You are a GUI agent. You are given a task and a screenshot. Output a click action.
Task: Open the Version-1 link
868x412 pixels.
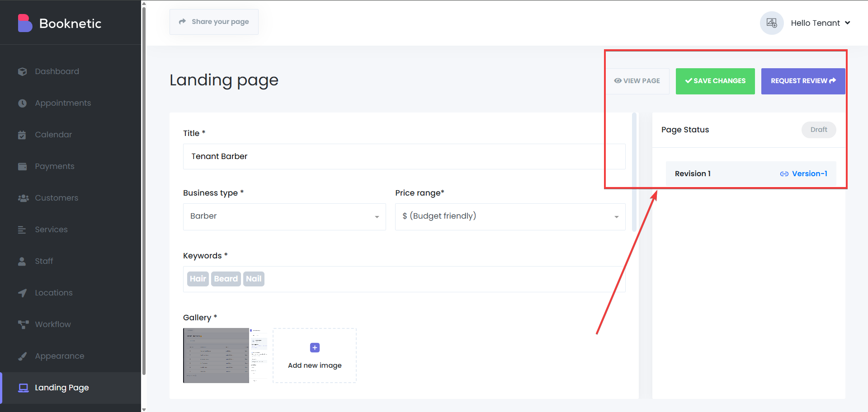point(804,174)
